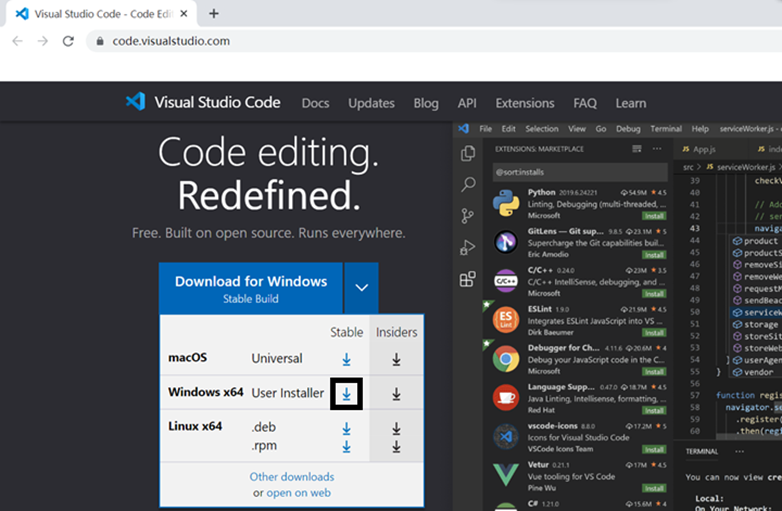Download Linux .rpm Stable package
Viewport: 782px width, 511px height.
pos(346,447)
